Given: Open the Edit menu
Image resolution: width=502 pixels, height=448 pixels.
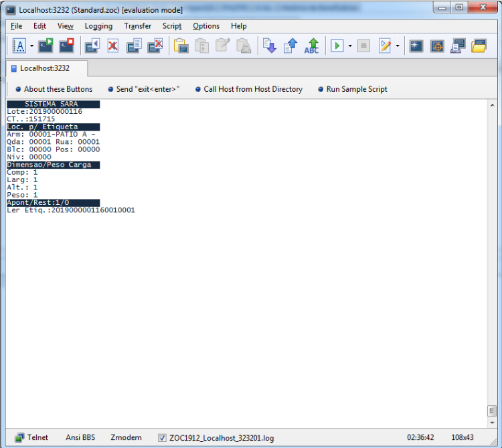Looking at the screenshot, I should click(39, 26).
